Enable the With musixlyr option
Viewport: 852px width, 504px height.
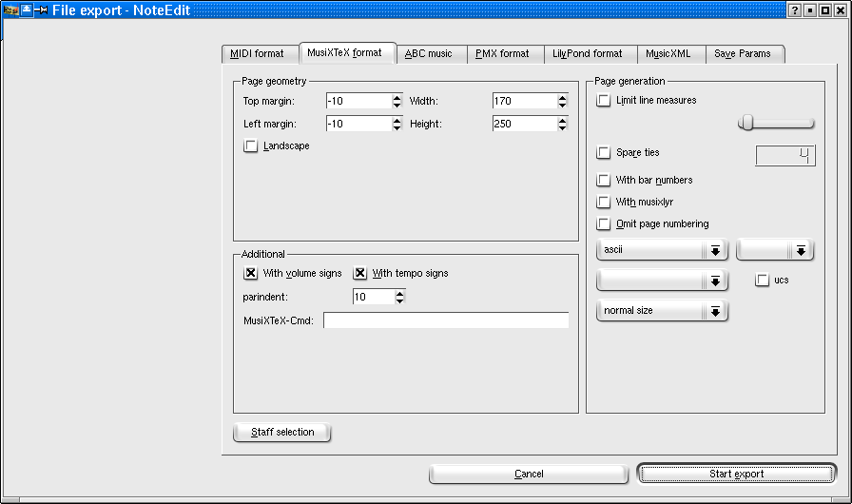click(603, 202)
